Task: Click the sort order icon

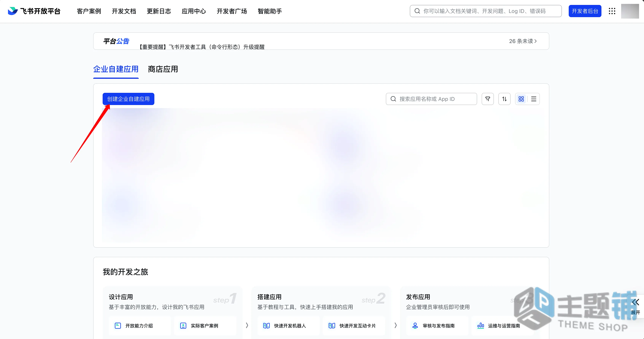Action: coord(504,99)
